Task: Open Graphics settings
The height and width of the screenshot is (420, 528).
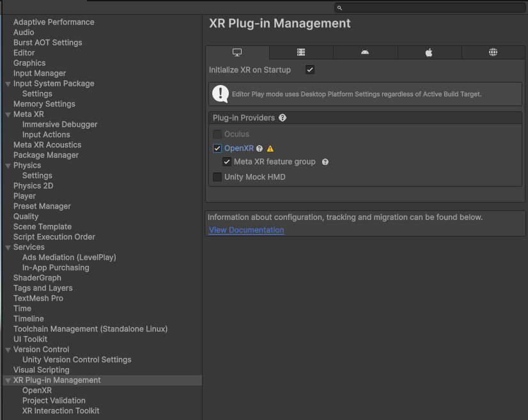Action: pos(29,63)
